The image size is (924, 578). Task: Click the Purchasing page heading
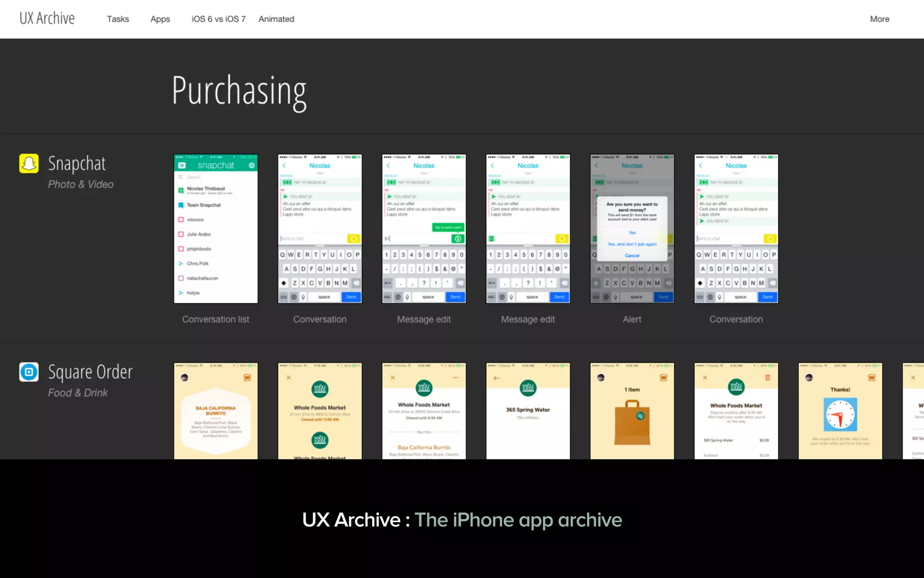click(x=239, y=92)
